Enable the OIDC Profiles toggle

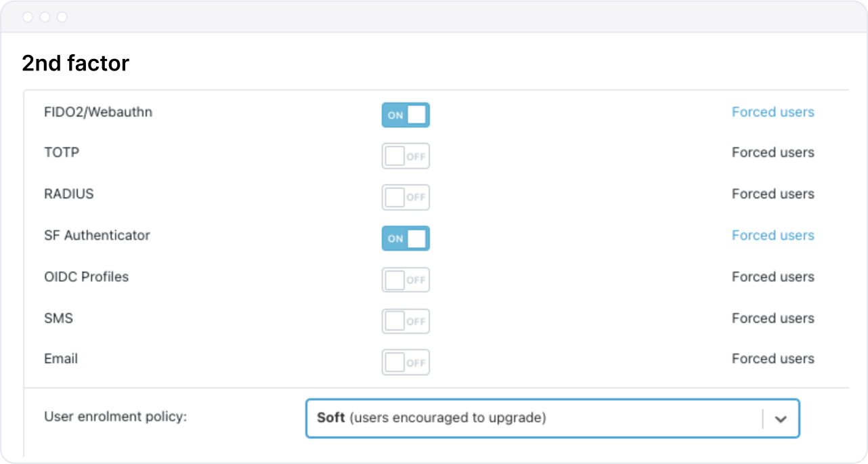coord(406,280)
